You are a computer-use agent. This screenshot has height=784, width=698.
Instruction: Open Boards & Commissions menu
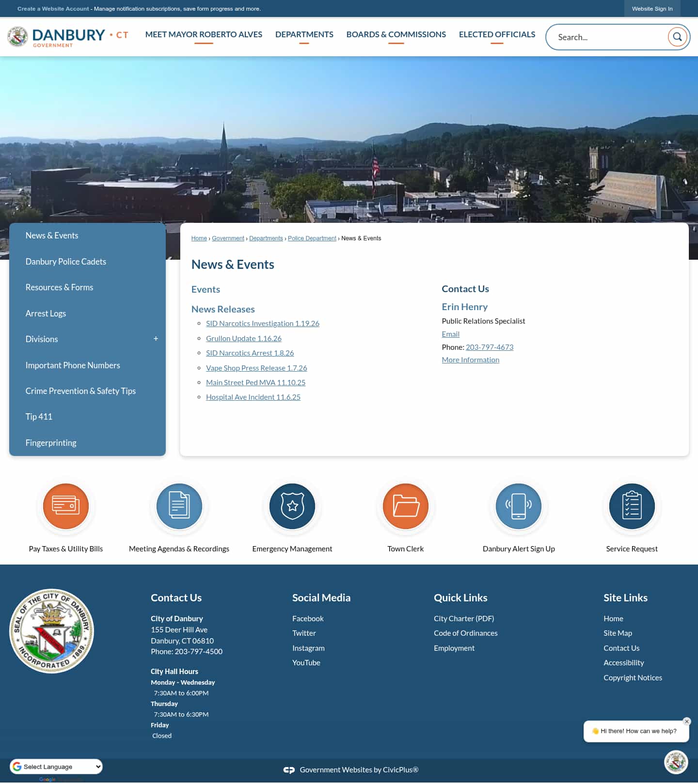coord(396,34)
